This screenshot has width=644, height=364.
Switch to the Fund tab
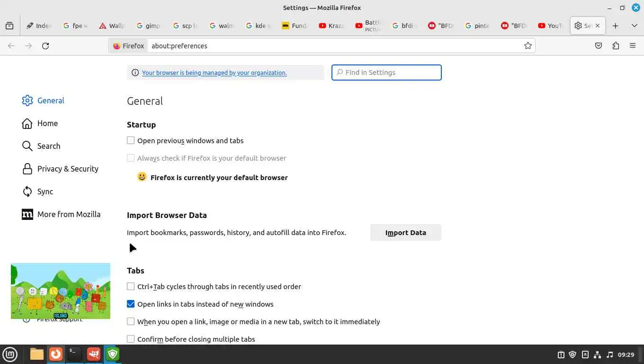tap(295, 26)
